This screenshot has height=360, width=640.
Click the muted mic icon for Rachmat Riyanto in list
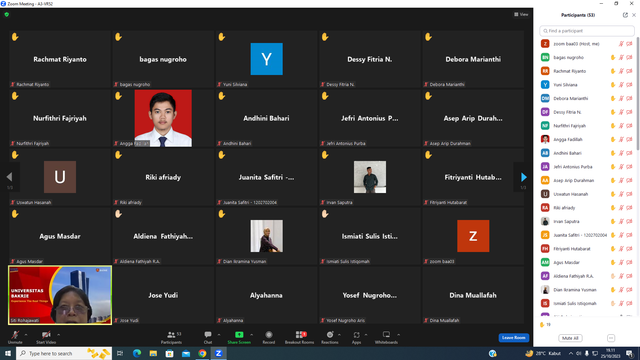(x=621, y=71)
